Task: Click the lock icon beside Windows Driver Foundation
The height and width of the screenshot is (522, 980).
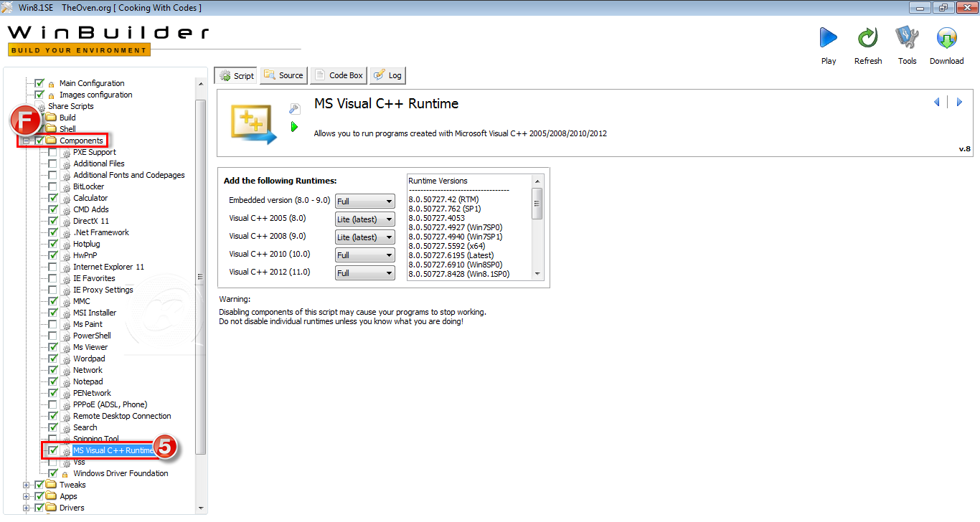Action: 65,474
